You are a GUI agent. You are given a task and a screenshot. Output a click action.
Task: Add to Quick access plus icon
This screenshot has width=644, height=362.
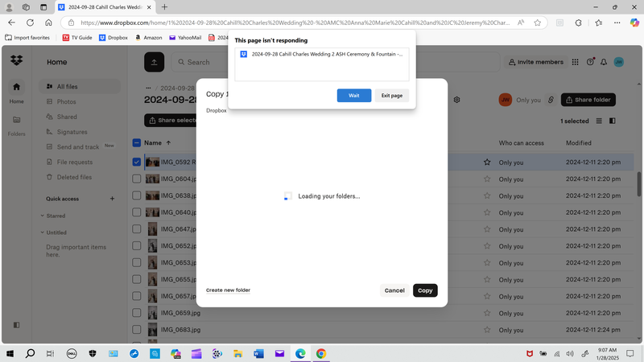point(112,199)
